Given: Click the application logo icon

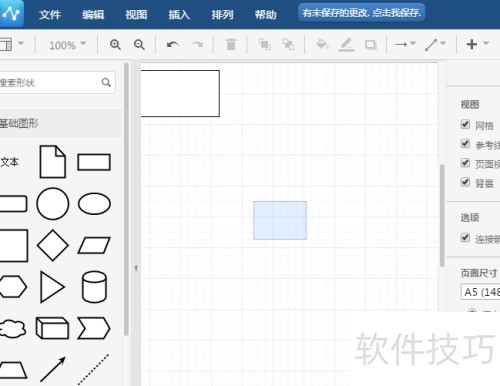Looking at the screenshot, I should click(11, 13).
